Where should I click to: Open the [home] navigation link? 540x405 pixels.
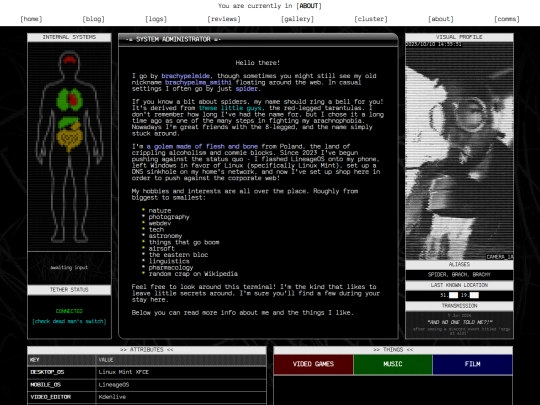tap(31, 19)
